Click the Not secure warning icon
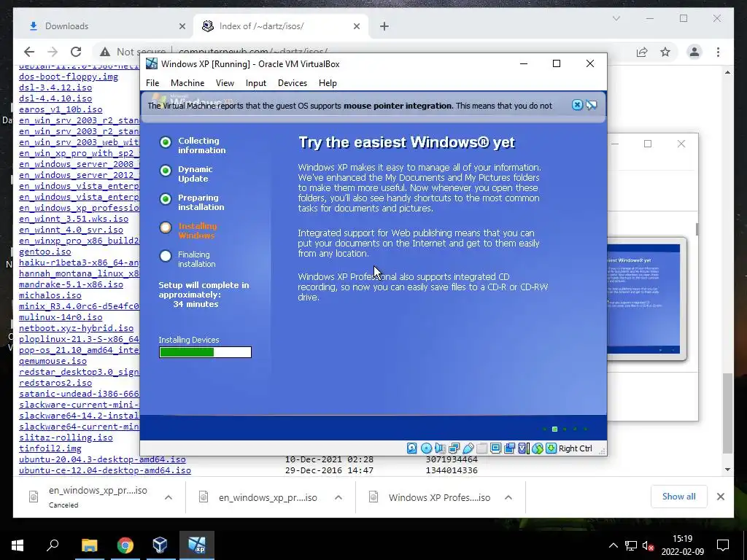Viewport: 747px width, 560px height. (105, 52)
